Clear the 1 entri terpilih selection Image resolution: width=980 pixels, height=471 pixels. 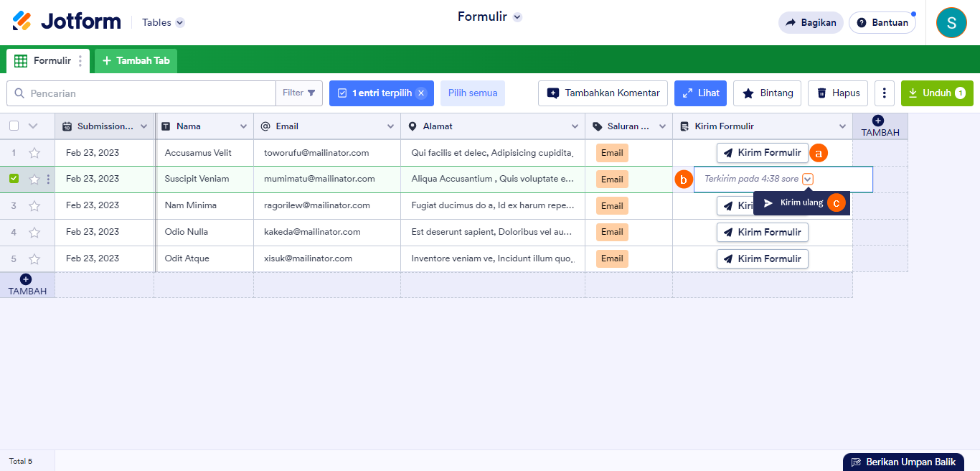(x=421, y=93)
